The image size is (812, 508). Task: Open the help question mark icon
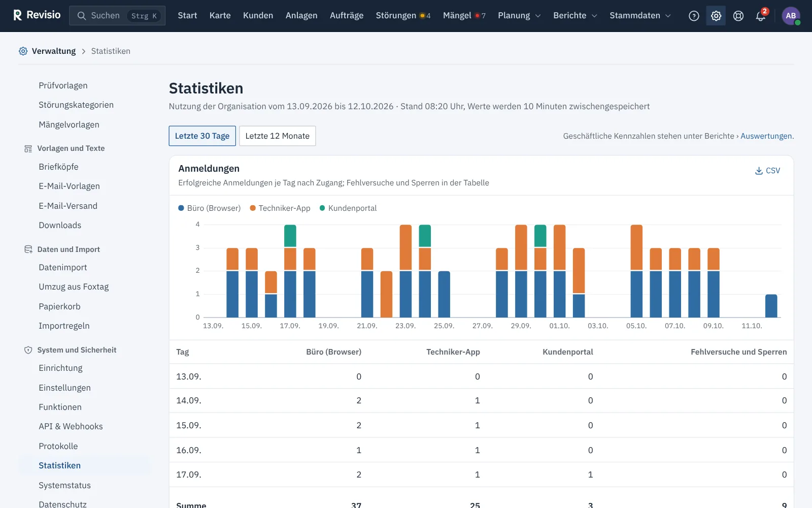(694, 16)
